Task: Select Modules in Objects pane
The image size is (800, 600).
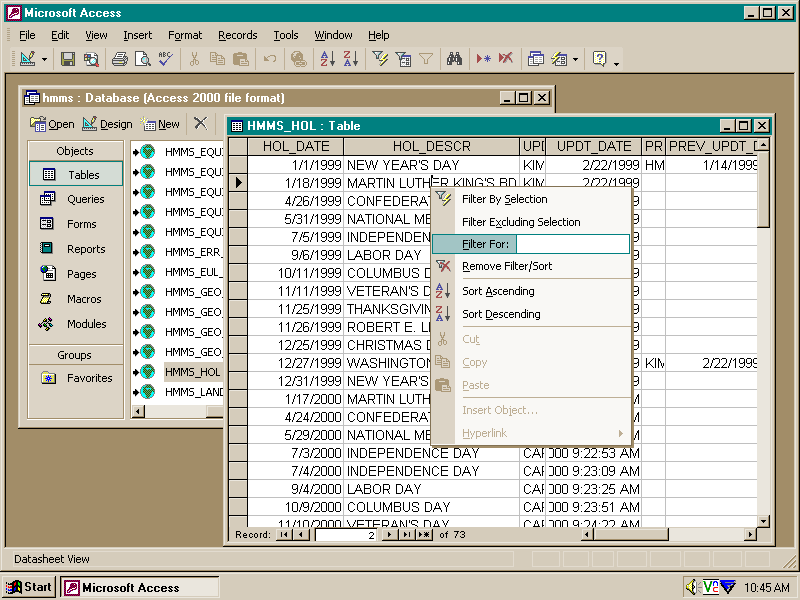Action: 76,324
